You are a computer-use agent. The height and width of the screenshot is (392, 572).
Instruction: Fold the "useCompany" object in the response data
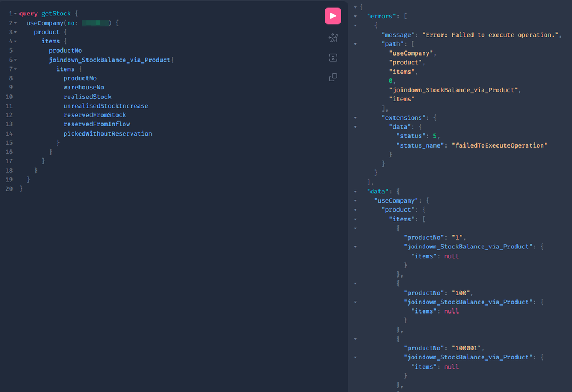click(356, 200)
